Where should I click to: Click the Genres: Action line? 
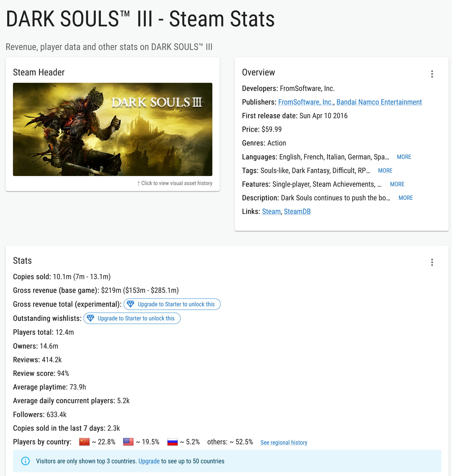tap(264, 143)
